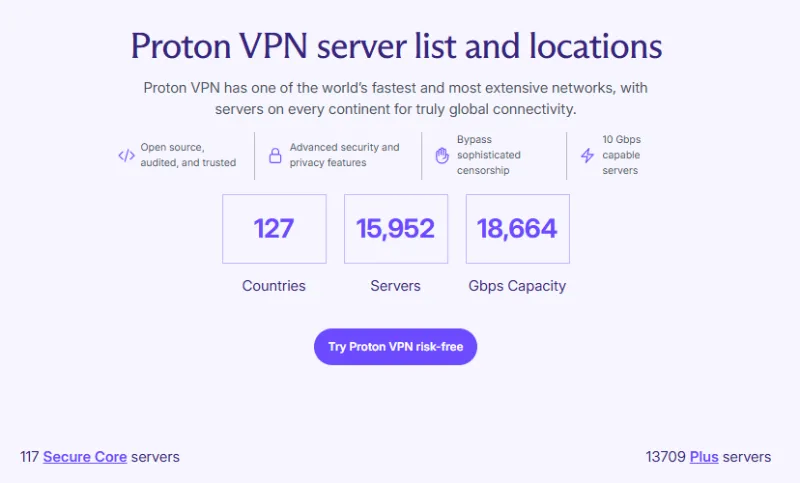Click the Countries label
800x483 pixels.
click(x=274, y=286)
